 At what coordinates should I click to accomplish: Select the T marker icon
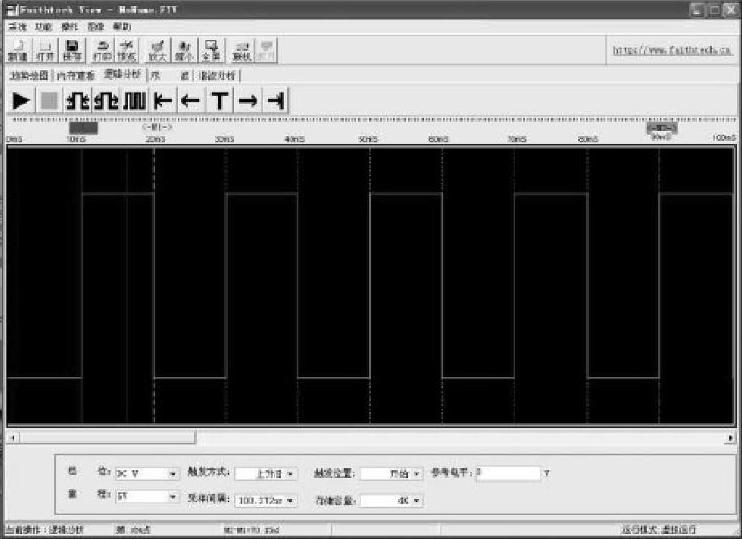click(x=219, y=100)
